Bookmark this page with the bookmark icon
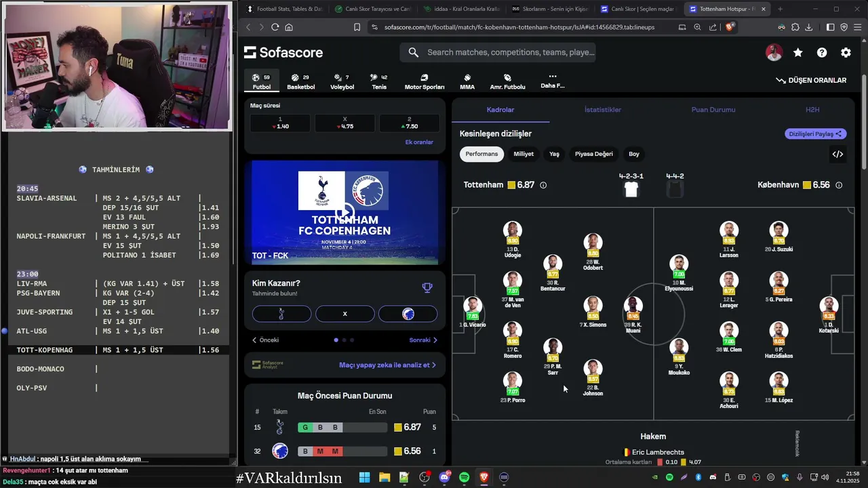 357,27
